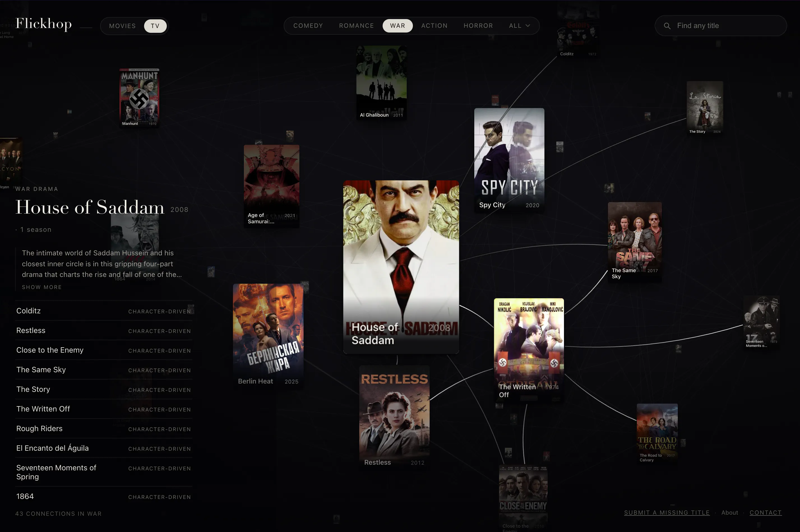Open The Road to Calvary poster
The width and height of the screenshot is (800, 532).
(x=657, y=434)
